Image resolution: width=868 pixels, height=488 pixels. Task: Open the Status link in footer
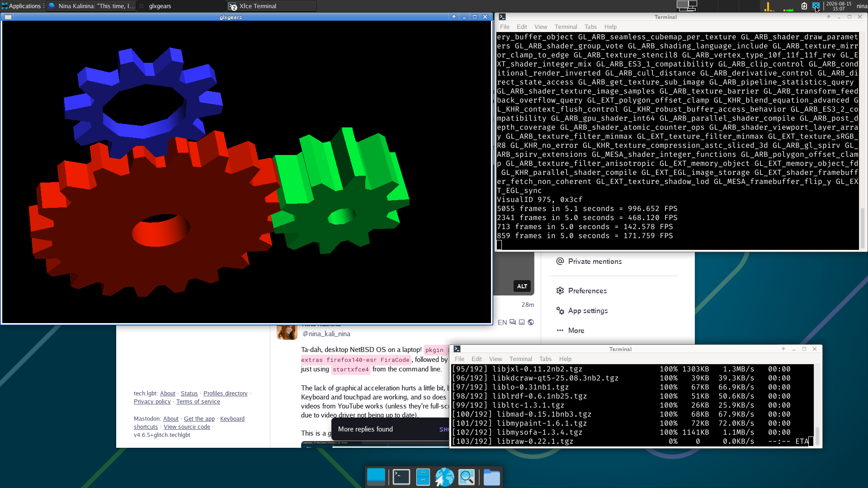tap(189, 393)
